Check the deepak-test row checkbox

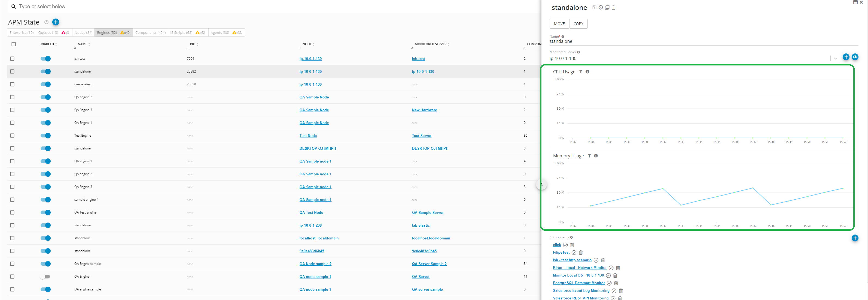pos(13,84)
